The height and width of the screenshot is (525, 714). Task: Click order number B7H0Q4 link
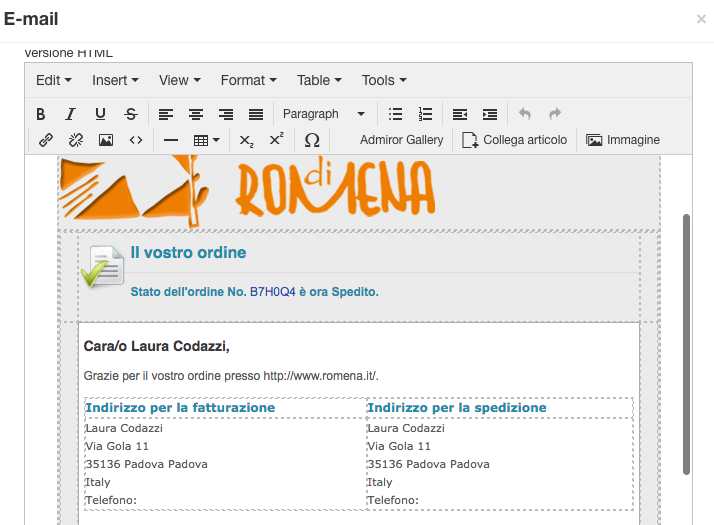pyautogui.click(x=273, y=292)
